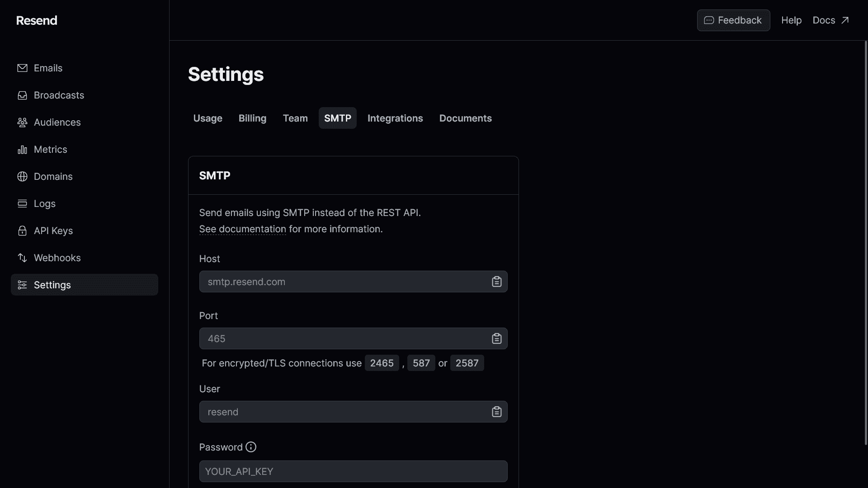Viewport: 868px width, 488px height.
Task: Open the Help link
Action: click(791, 20)
